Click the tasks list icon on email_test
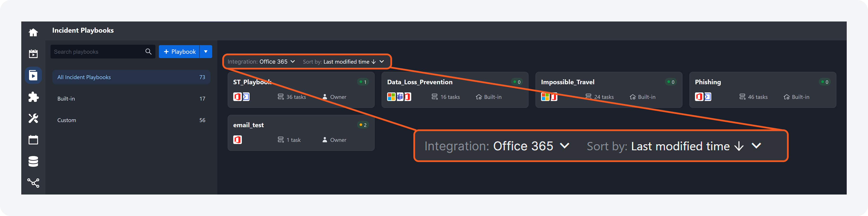The height and width of the screenshot is (216, 868). click(x=280, y=140)
